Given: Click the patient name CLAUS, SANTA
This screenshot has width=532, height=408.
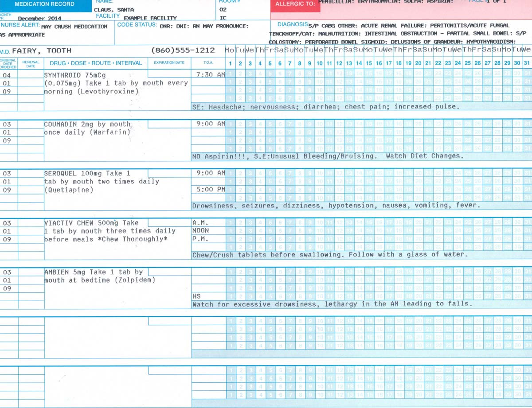Looking at the screenshot, I should tap(114, 8).
